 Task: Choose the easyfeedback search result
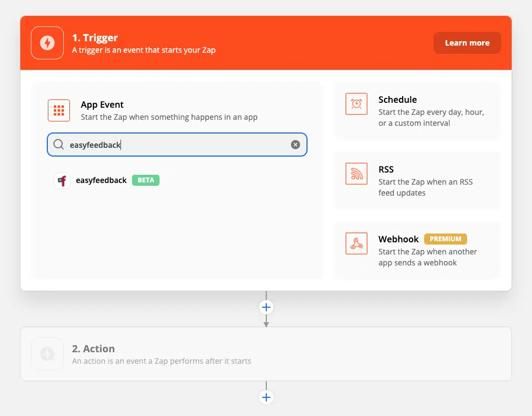coord(107,180)
